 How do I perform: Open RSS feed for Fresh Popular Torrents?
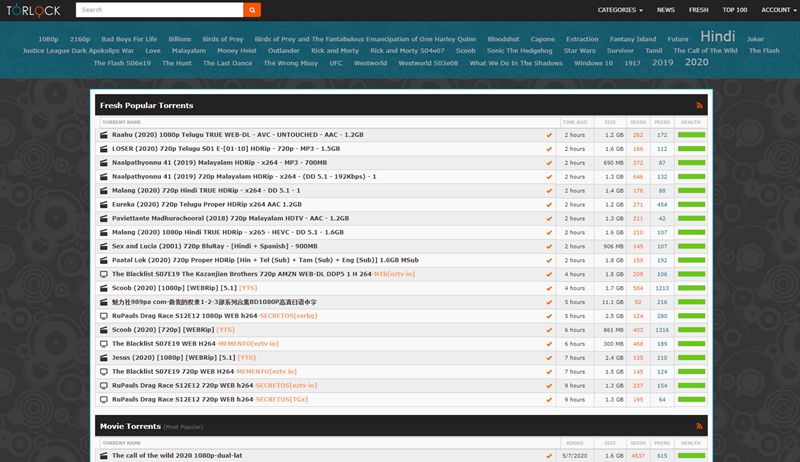click(x=699, y=106)
